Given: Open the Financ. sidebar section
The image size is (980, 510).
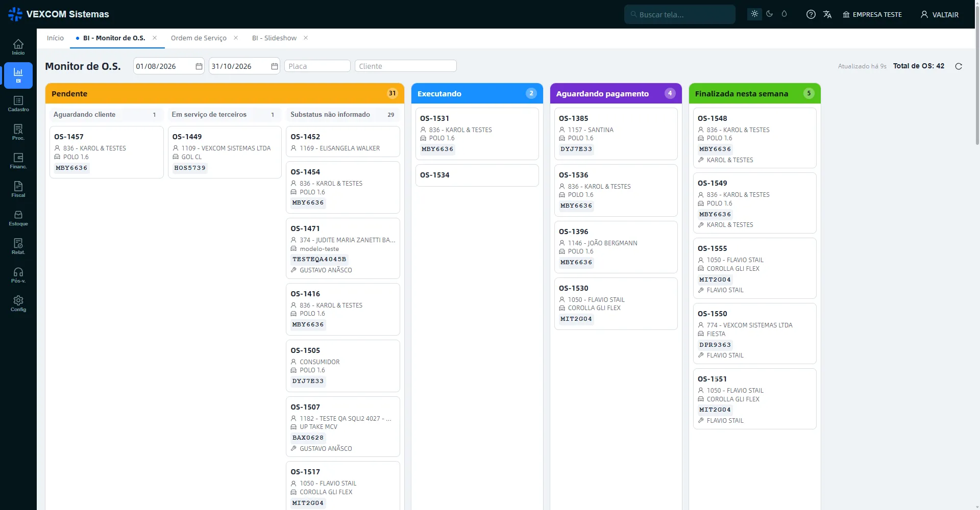Looking at the screenshot, I should click(x=18, y=161).
